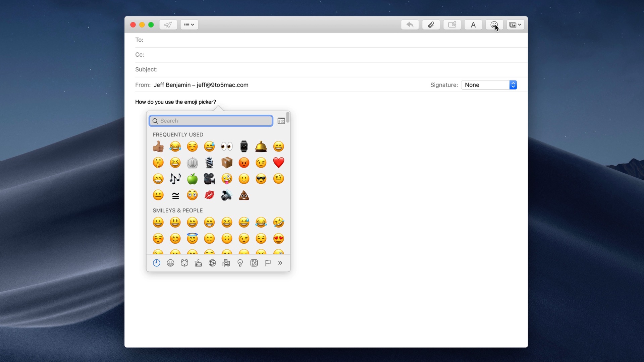644x362 pixels.
Task: Click the markup attachment toolbar icon
Action: [x=452, y=24]
